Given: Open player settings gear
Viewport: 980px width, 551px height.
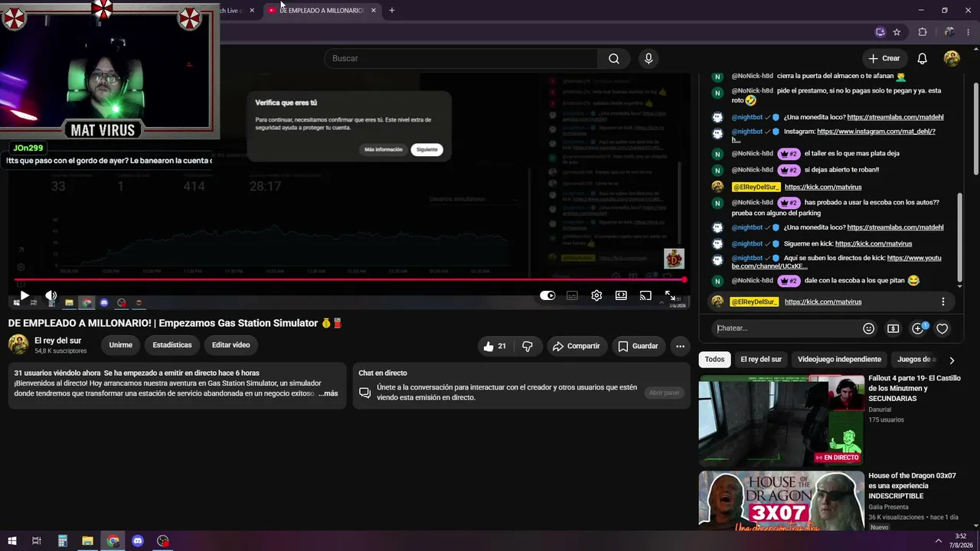Looking at the screenshot, I should tap(596, 295).
